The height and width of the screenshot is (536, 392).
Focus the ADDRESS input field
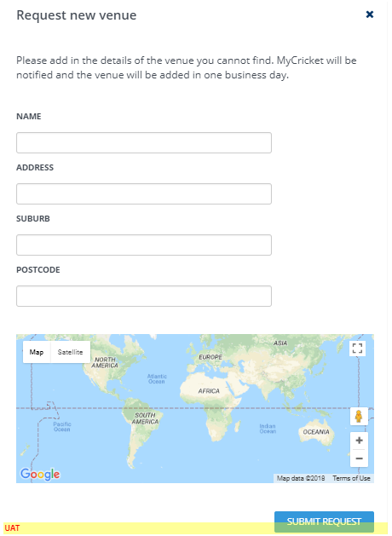(x=144, y=193)
